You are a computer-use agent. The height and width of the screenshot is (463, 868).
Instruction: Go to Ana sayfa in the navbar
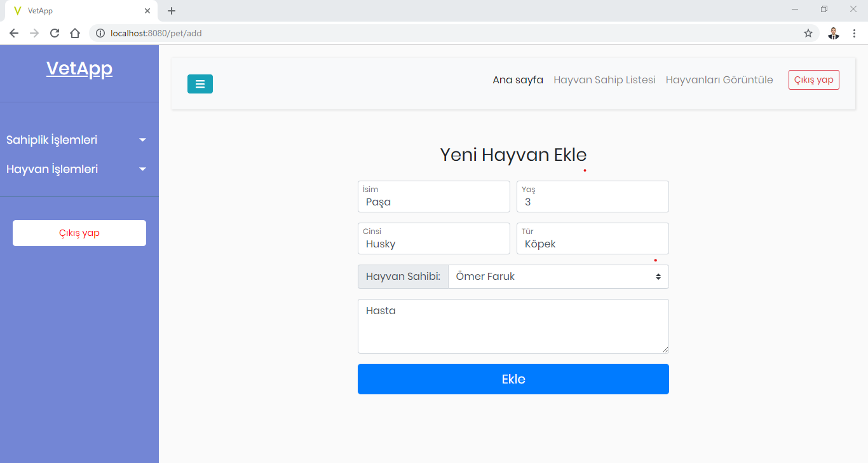point(518,79)
